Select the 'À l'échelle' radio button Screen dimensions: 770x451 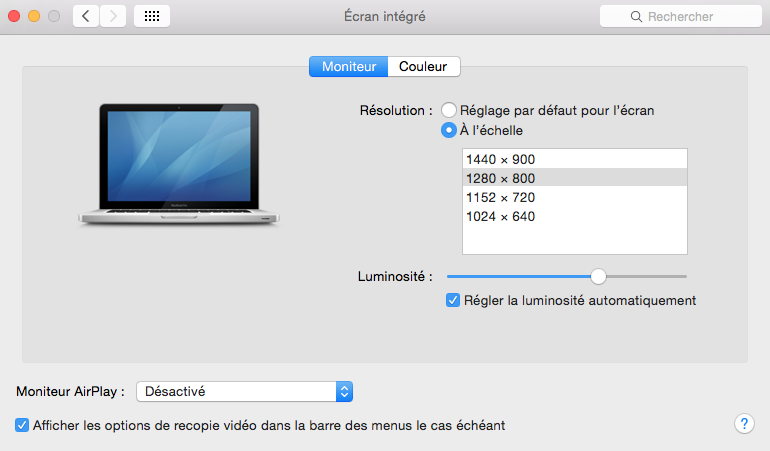point(450,130)
